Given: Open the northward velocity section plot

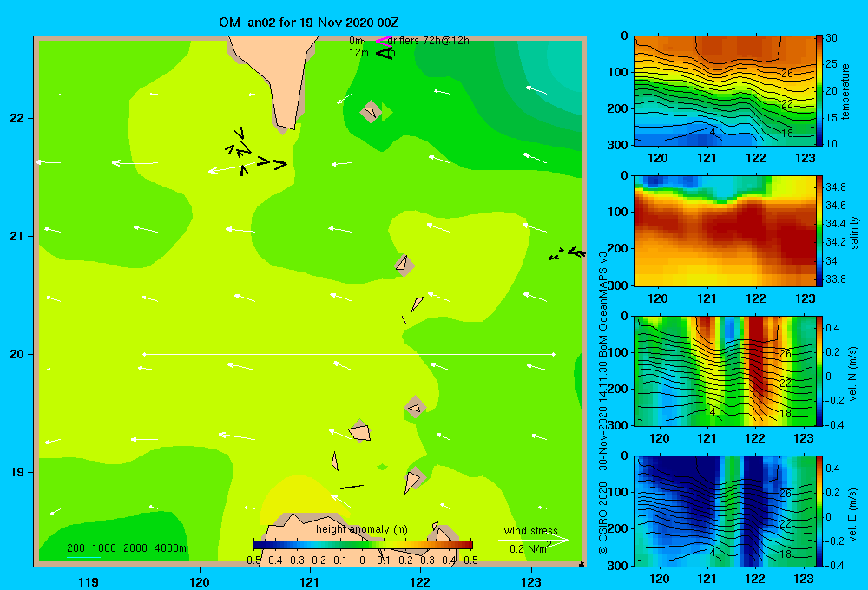Looking at the screenshot, I should point(724,370).
